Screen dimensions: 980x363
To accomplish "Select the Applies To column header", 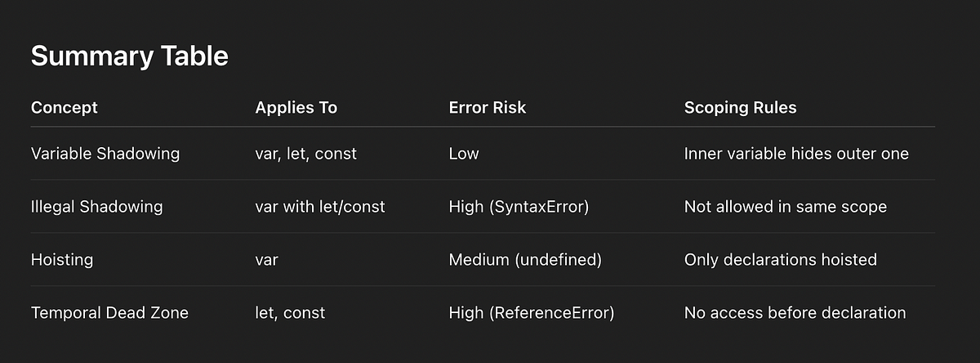I will click(x=296, y=108).
